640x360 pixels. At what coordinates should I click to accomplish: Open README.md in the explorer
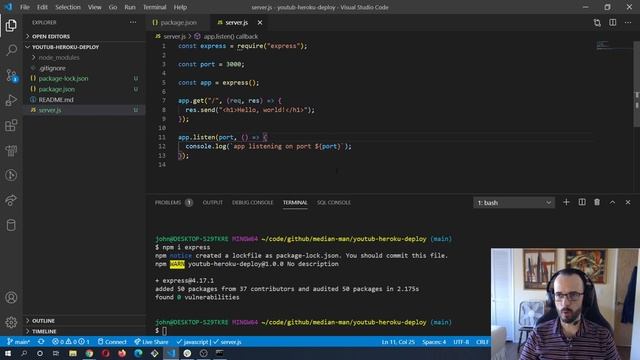coord(84,100)
